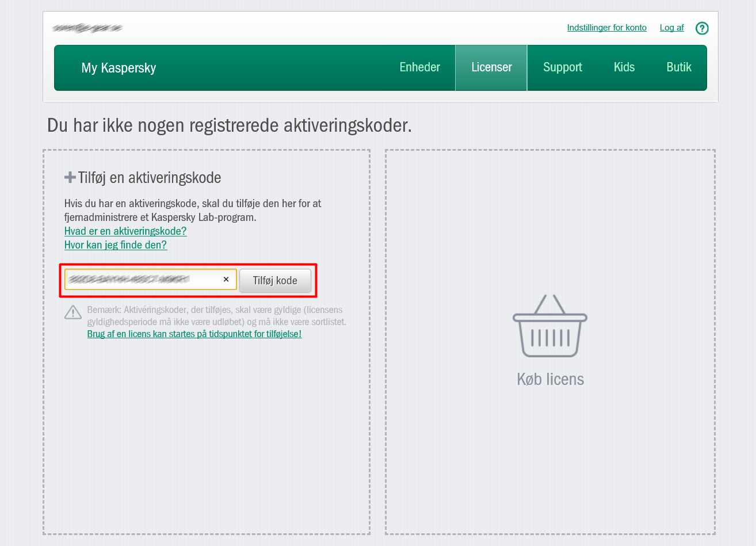Click the Køb licens label
Image resolution: width=756 pixels, height=546 pixels.
pyautogui.click(x=550, y=379)
